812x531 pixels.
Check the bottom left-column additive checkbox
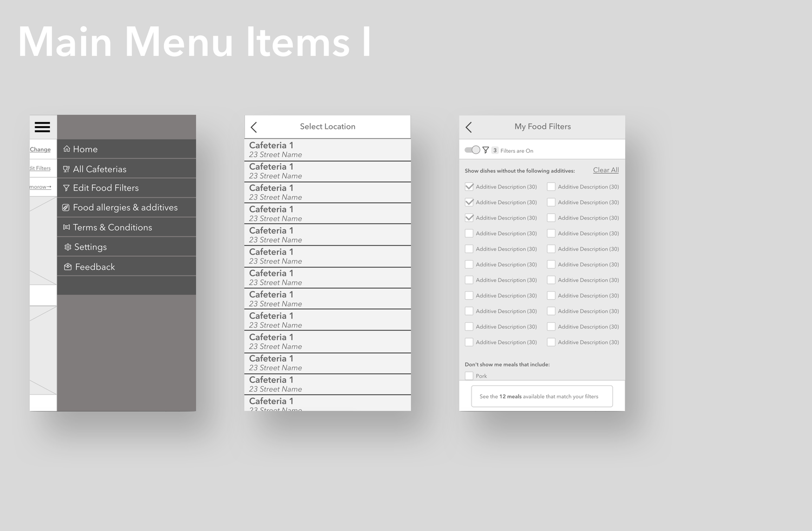pyautogui.click(x=469, y=342)
